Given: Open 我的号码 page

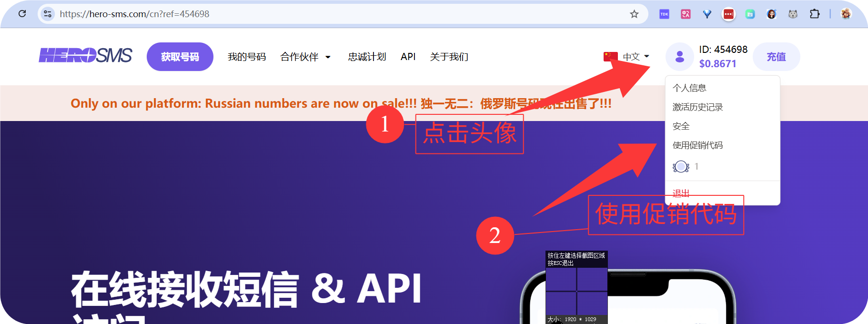Looking at the screenshot, I should coord(247,57).
